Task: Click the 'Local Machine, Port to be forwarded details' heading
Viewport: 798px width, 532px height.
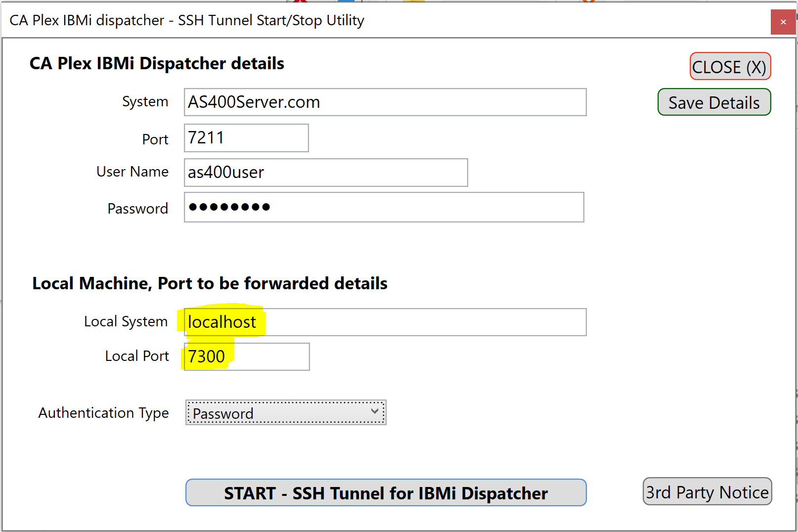Action: (x=210, y=283)
